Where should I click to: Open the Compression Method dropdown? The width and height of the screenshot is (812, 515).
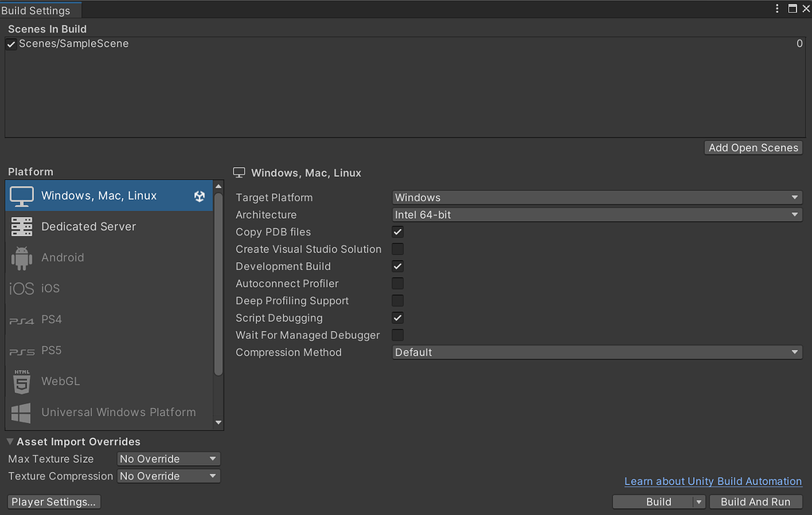[597, 353]
